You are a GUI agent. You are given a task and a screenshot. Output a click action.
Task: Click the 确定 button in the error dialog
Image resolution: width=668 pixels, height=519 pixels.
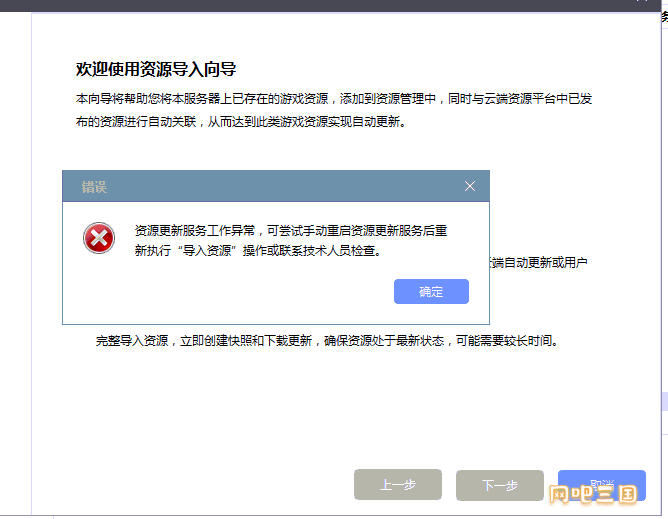pyautogui.click(x=431, y=291)
